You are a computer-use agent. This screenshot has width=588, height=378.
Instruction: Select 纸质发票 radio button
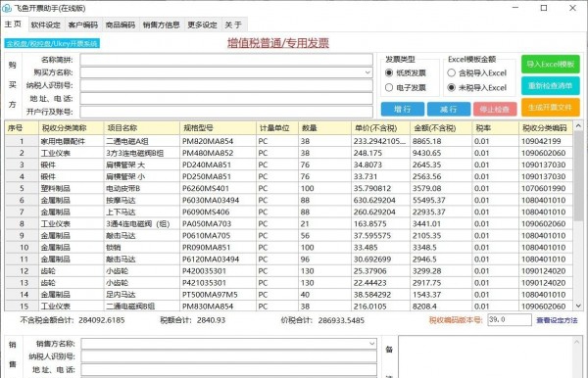pos(389,72)
